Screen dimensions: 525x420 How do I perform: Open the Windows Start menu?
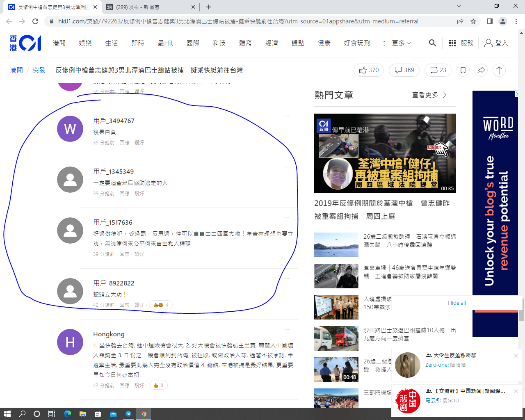coord(7,414)
